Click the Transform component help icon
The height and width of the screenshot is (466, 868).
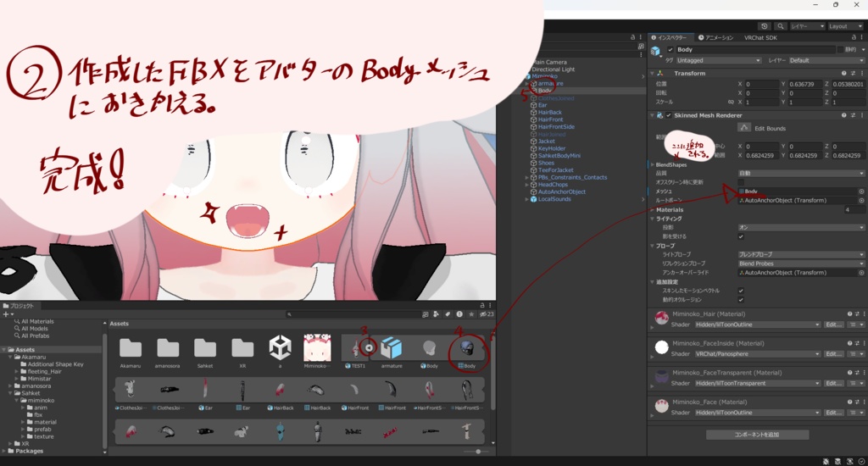coord(843,73)
